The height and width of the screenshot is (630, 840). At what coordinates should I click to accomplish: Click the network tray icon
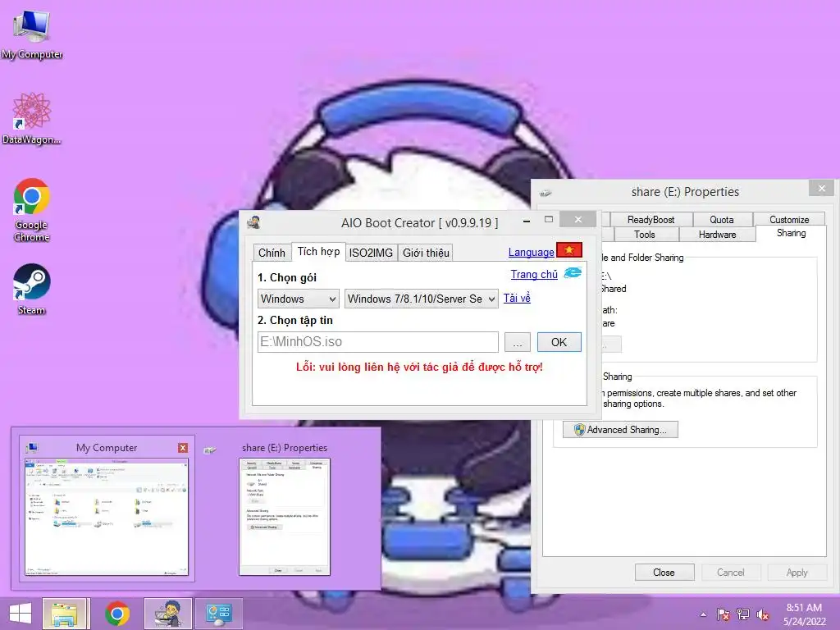(x=743, y=614)
